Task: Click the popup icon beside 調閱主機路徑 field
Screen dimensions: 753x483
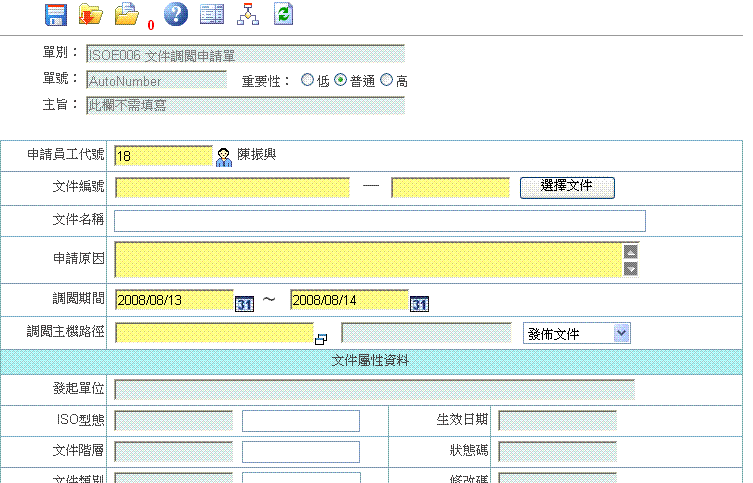Action: click(x=321, y=339)
